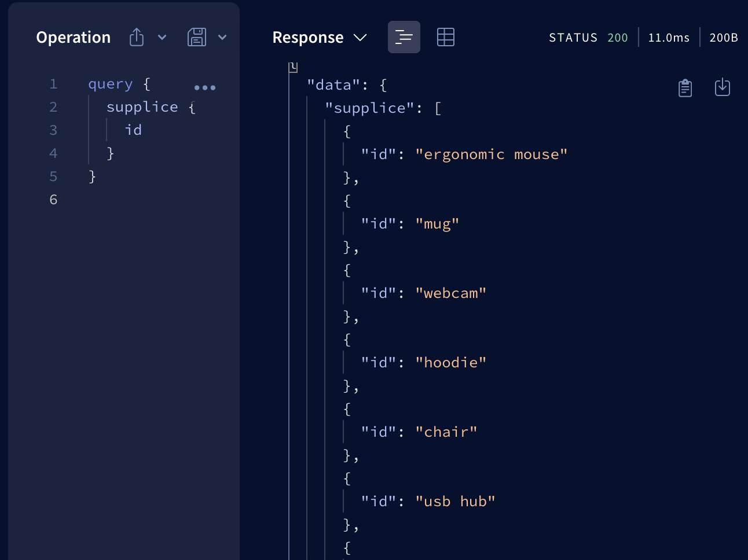Click the "id" field on line 3
Viewport: 748px width, 560px height.
pos(133,130)
